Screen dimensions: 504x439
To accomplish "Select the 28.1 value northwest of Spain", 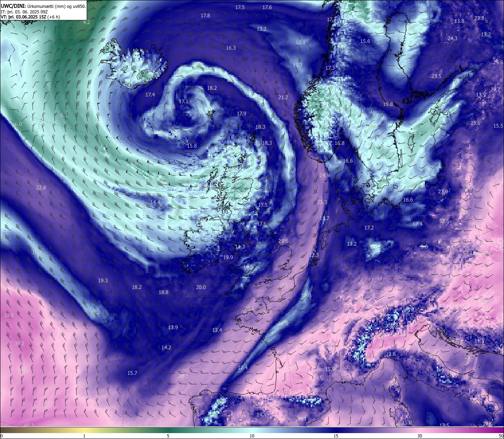I will click(x=183, y=376).
